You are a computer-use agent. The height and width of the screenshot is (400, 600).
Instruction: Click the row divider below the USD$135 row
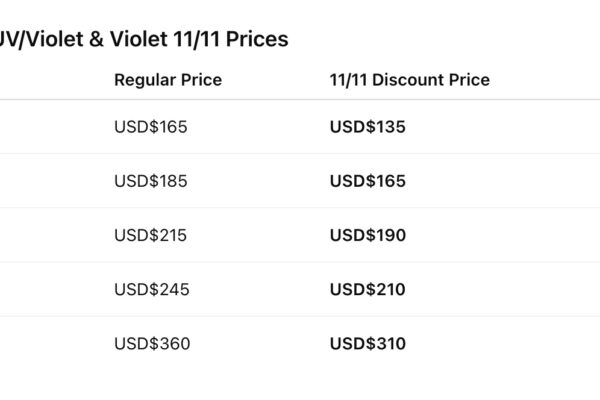[300, 154]
